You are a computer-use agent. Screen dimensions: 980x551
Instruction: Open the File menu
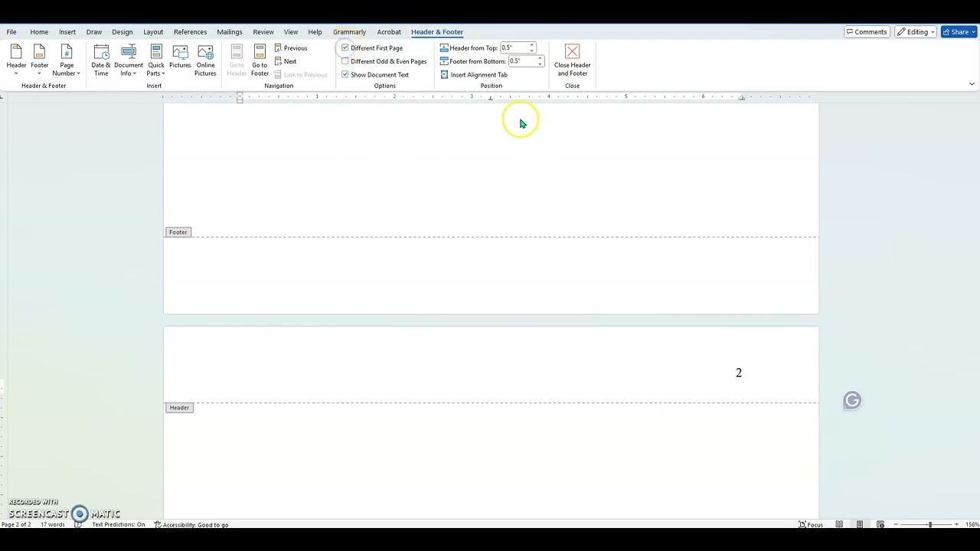tap(11, 32)
